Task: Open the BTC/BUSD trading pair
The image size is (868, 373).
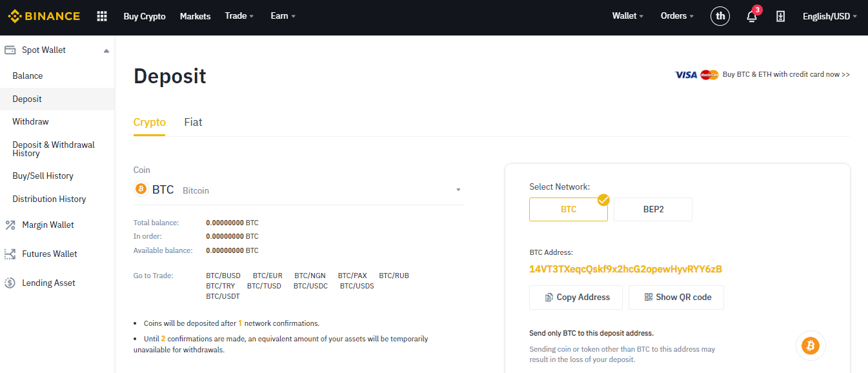Action: tap(223, 276)
